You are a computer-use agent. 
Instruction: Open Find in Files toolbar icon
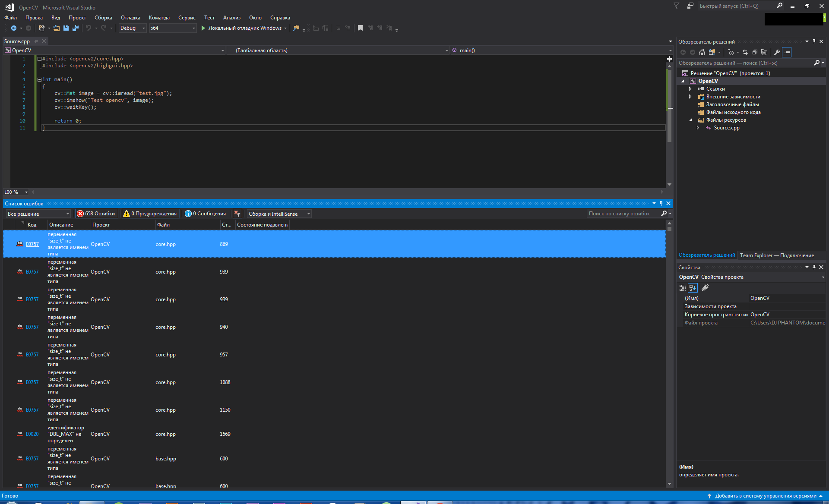click(x=296, y=28)
